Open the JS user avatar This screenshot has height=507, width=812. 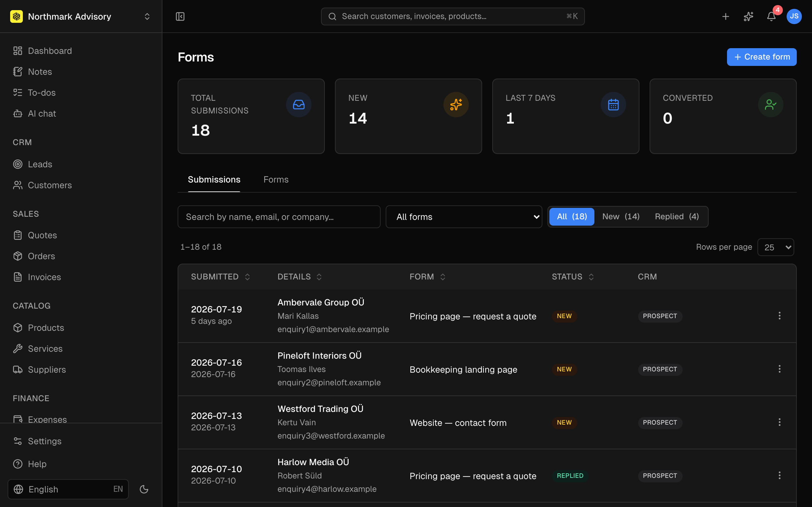[x=794, y=16]
